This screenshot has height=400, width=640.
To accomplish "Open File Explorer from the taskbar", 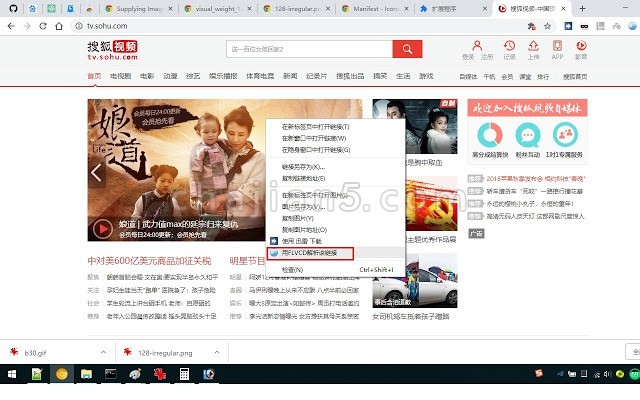I will [86, 374].
